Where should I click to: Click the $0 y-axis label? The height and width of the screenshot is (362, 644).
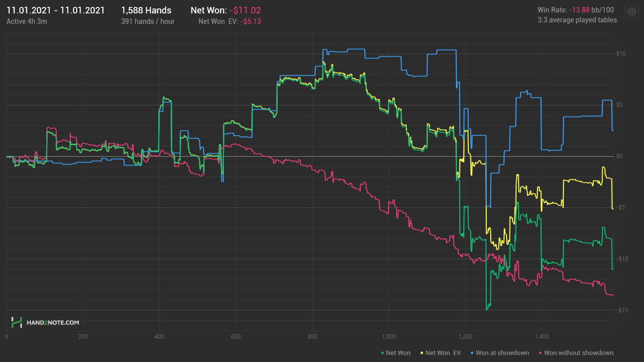coord(620,156)
